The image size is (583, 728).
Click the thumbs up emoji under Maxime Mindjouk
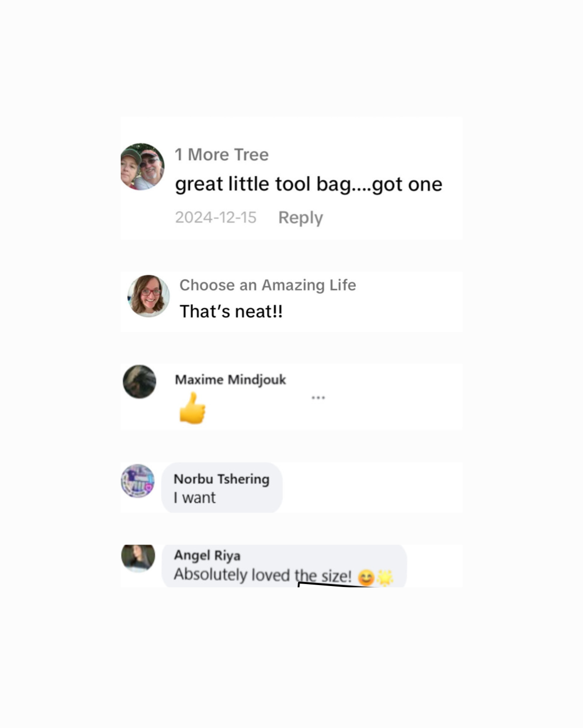click(192, 408)
